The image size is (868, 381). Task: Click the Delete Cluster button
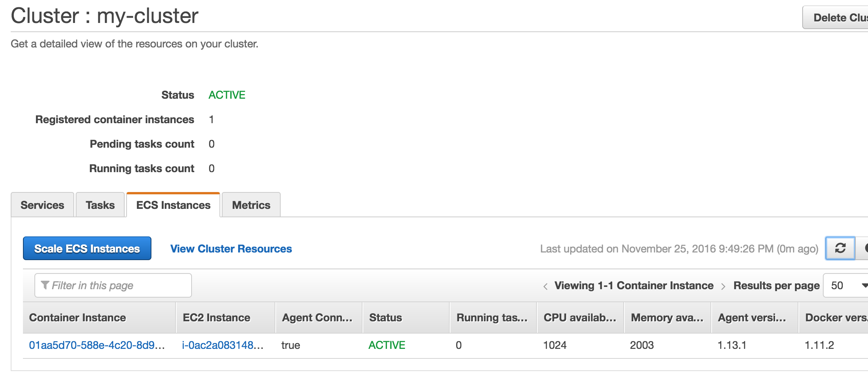(x=835, y=18)
